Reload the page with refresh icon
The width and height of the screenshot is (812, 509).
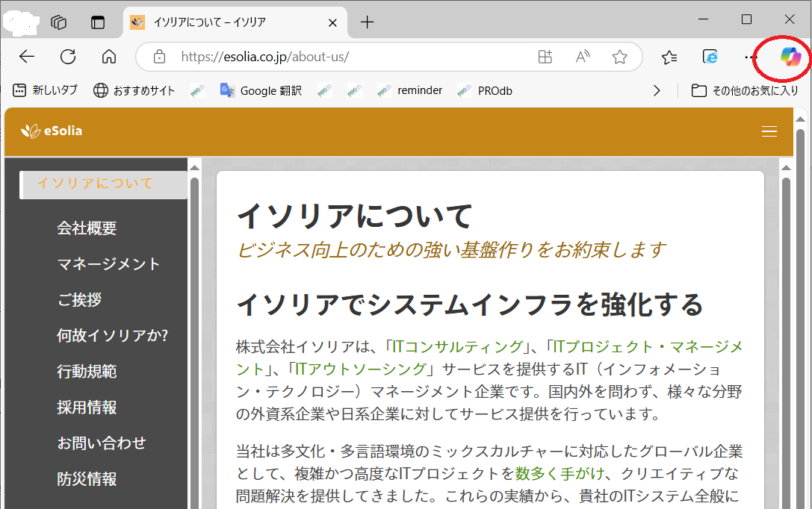pyautogui.click(x=67, y=56)
